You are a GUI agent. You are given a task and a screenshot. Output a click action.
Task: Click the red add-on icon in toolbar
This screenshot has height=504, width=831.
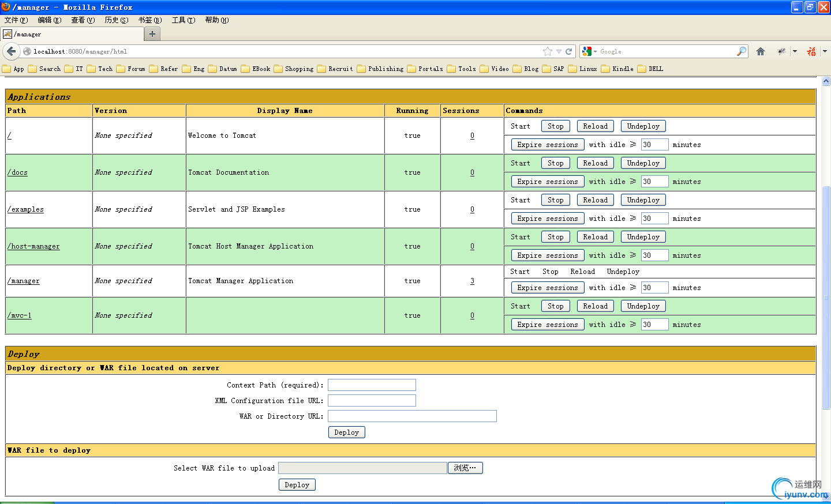pyautogui.click(x=811, y=51)
